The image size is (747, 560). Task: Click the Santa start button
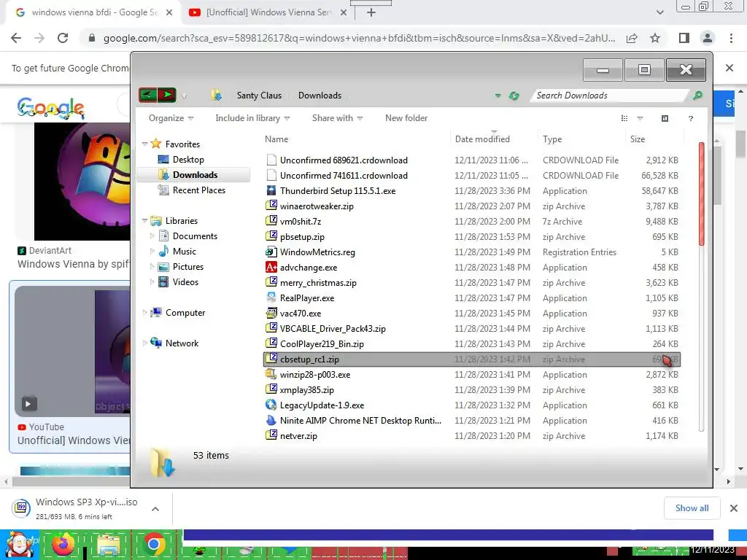click(x=19, y=545)
